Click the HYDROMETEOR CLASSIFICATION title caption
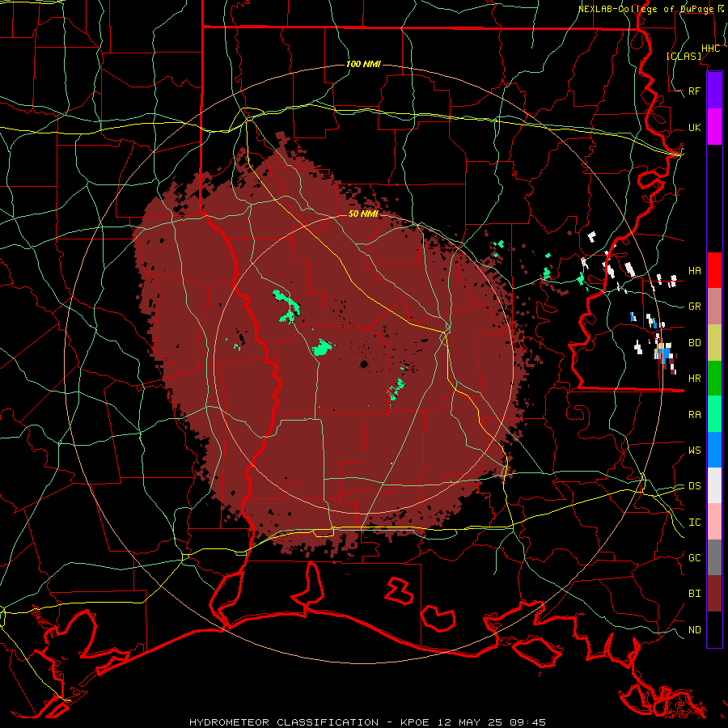The width and height of the screenshot is (728, 728). tap(284, 722)
